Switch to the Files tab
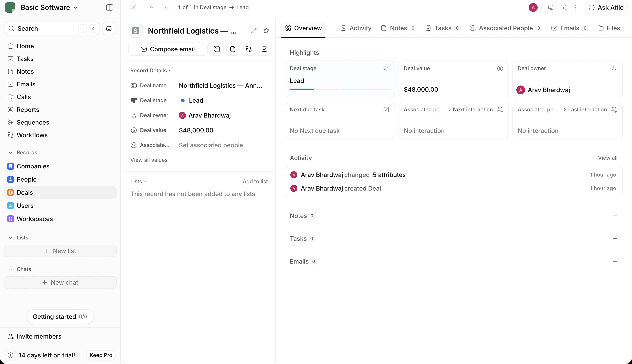The height and width of the screenshot is (364, 632). click(x=609, y=28)
